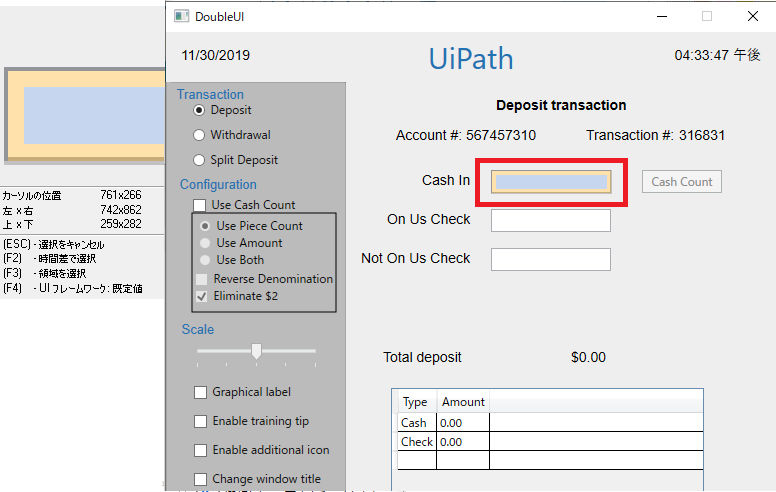Select the Split Deposit option
This screenshot has height=492, width=776.
point(199,160)
